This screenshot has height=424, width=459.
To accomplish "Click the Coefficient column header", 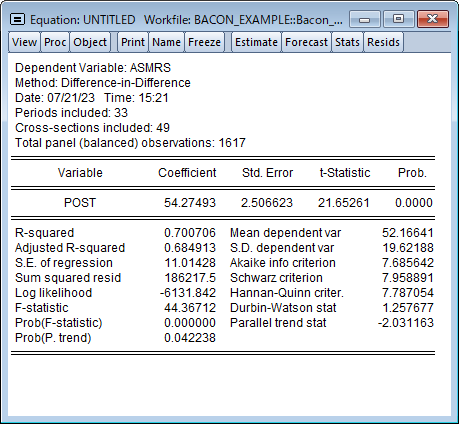I will pos(187,173).
